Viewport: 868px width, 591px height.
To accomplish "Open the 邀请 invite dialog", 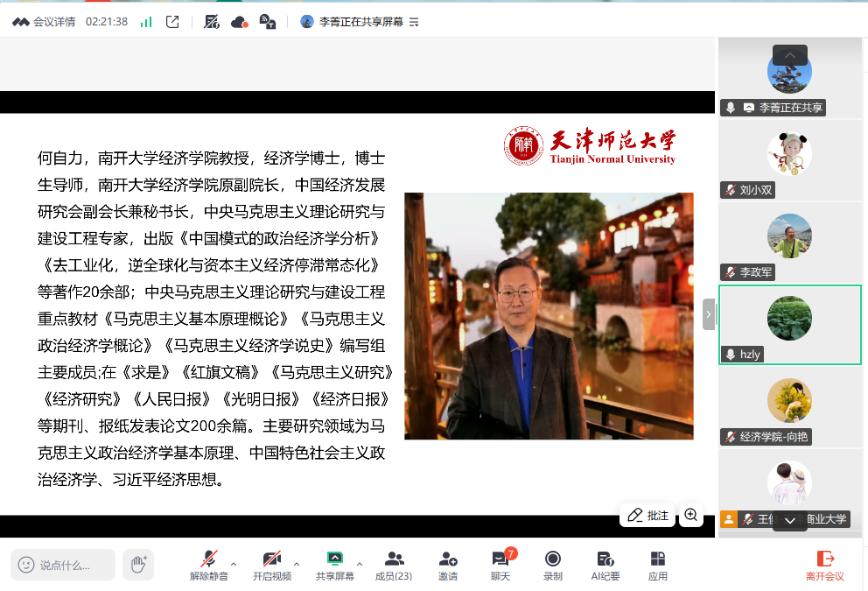I will (448, 565).
